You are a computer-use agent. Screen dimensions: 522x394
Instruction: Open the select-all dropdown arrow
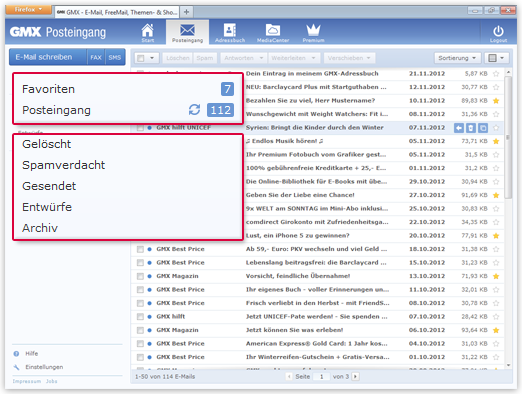(152, 58)
